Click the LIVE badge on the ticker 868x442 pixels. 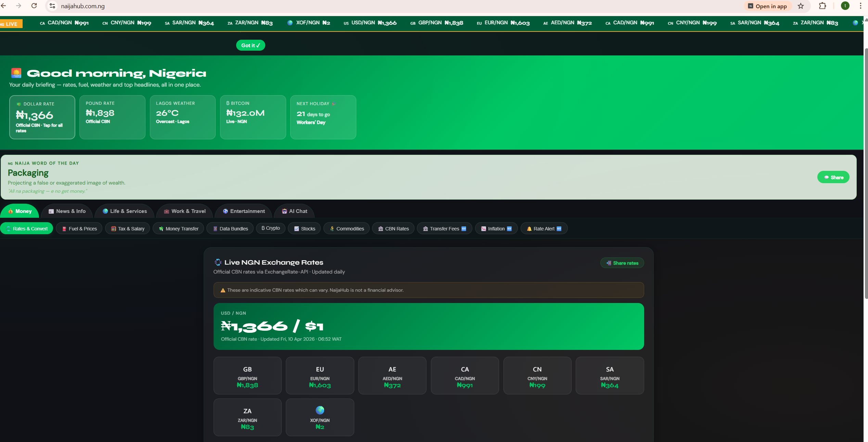(11, 24)
